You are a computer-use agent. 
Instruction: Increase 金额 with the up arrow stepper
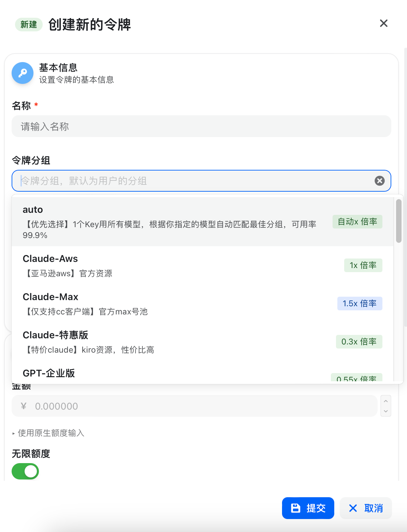click(x=386, y=401)
